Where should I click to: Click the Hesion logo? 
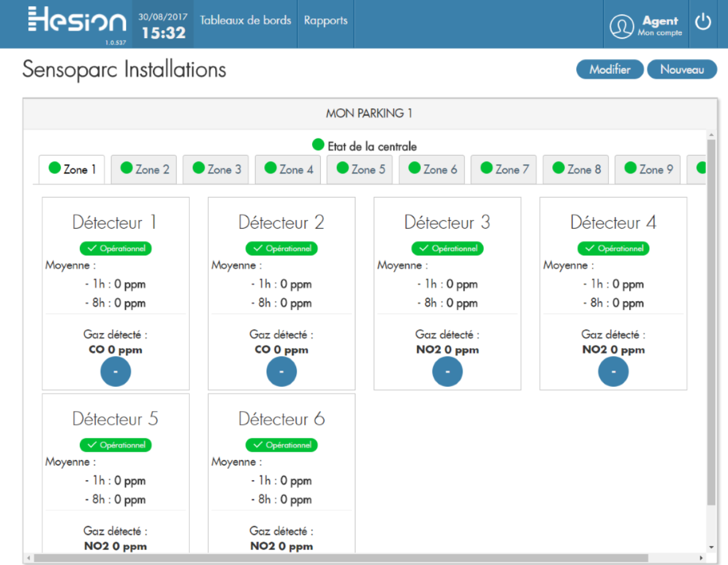click(x=77, y=20)
